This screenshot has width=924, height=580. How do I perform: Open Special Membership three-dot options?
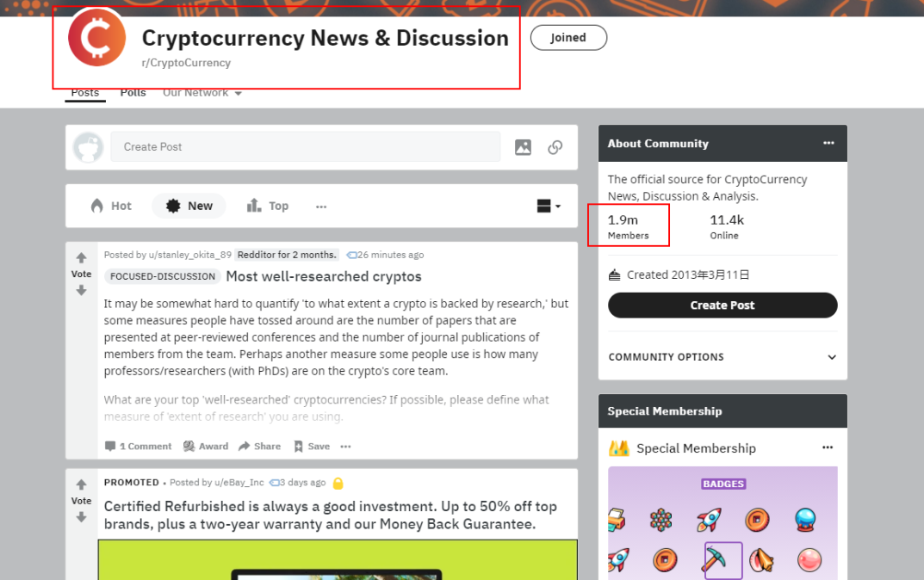828,447
